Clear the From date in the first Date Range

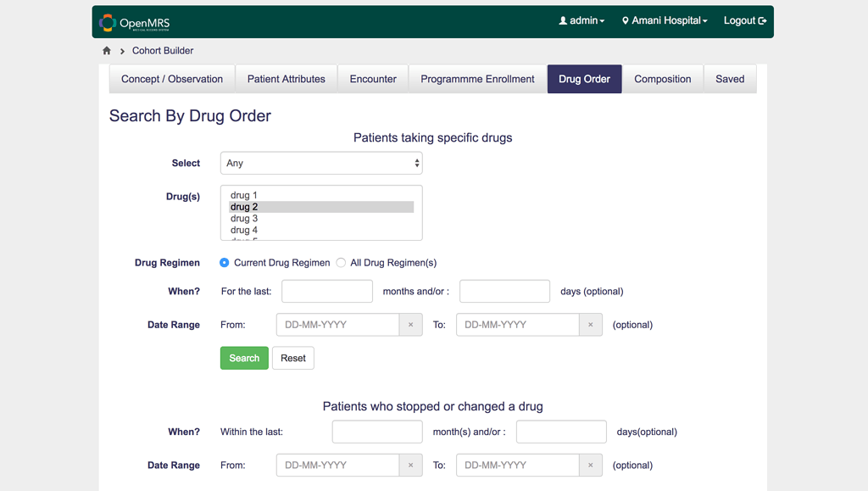[x=410, y=324]
